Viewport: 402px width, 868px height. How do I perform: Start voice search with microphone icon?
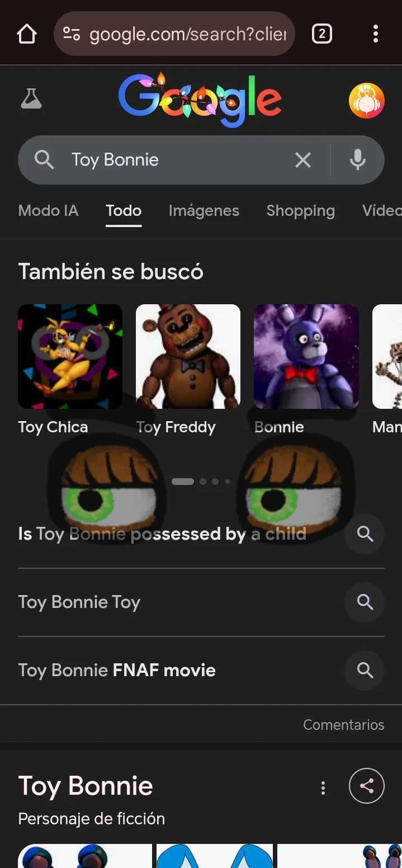(358, 161)
